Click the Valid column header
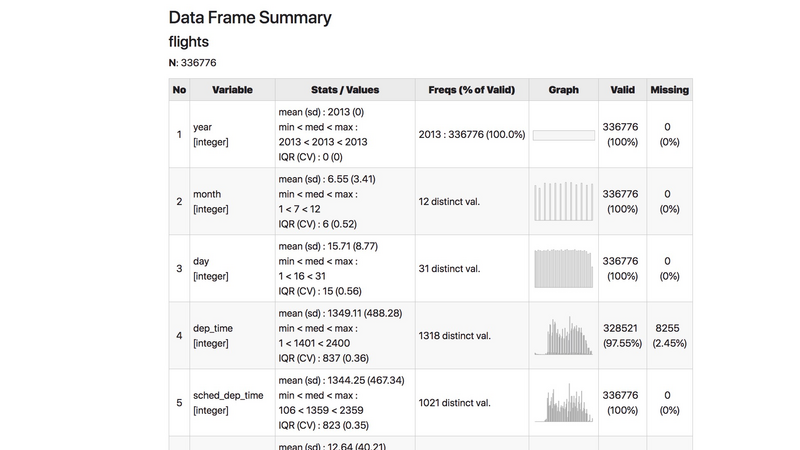This screenshot has width=800, height=450. 622,90
